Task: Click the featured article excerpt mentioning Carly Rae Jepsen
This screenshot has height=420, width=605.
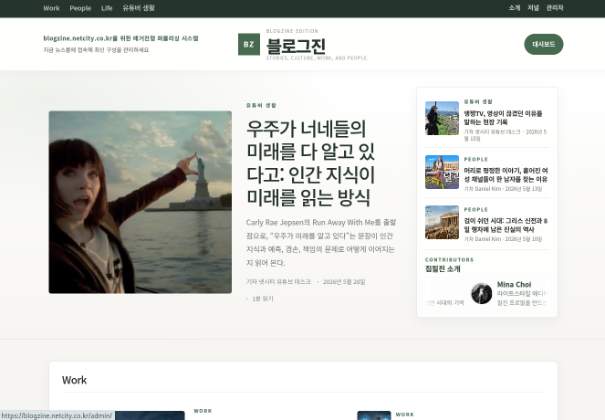Action: [321, 243]
